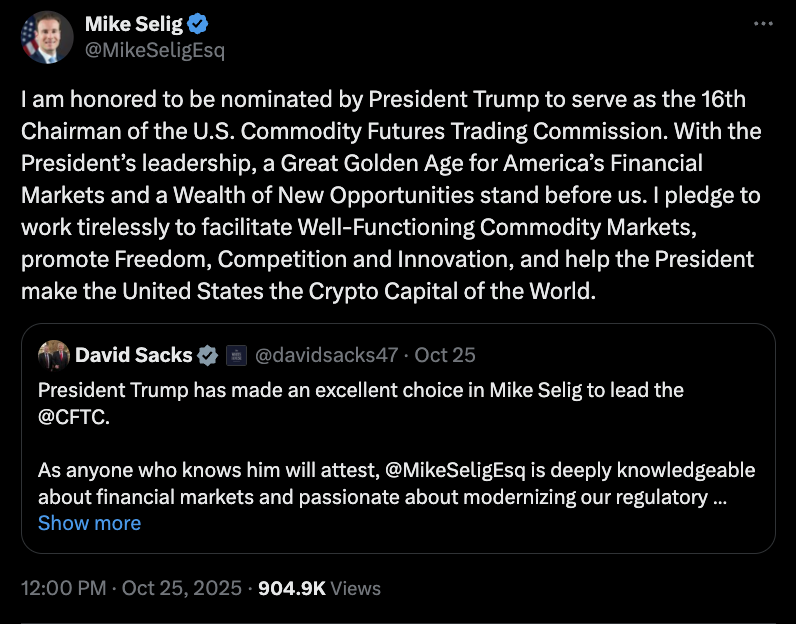Viewport: 796px width, 624px height.
Task: Open Mike Selig's profile via display name
Action: pyautogui.click(x=134, y=24)
